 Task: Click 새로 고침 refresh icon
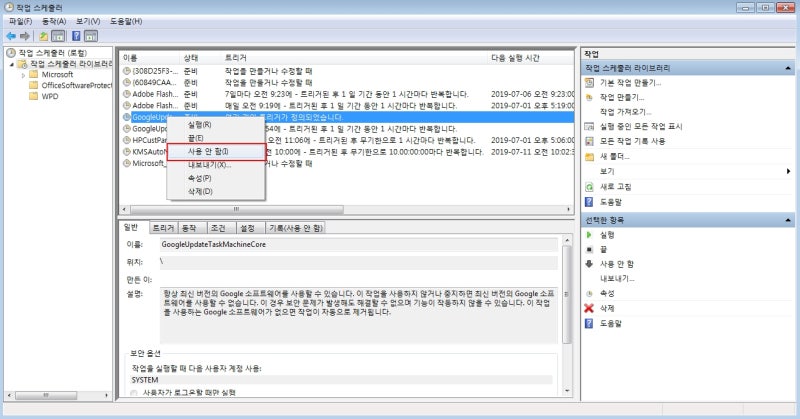[589, 187]
